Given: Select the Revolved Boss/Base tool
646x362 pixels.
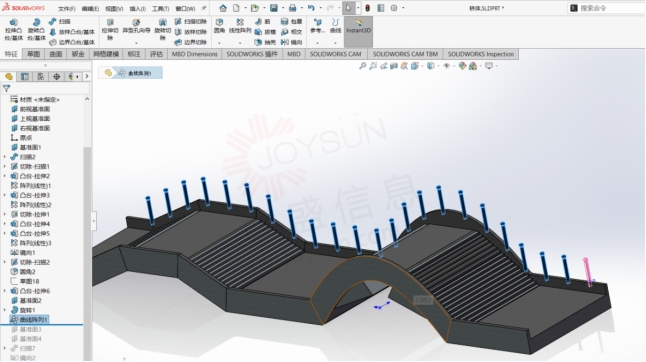Looking at the screenshot, I should click(36, 30).
